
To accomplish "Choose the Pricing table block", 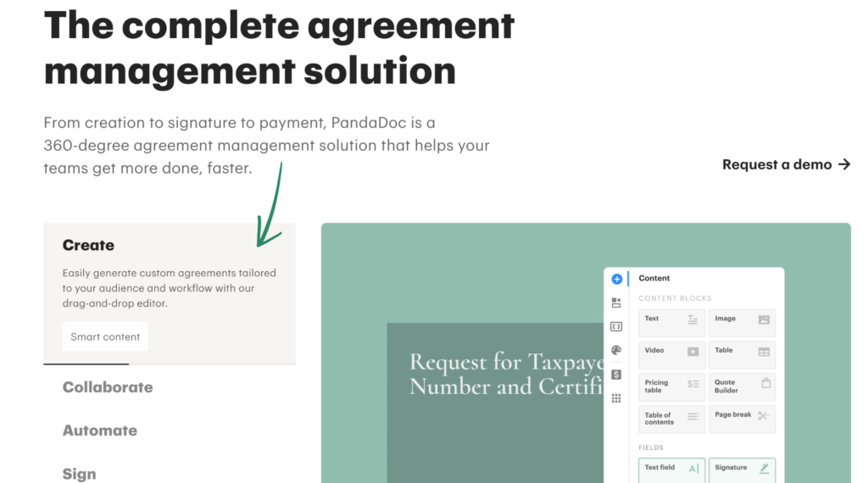I will point(671,386).
